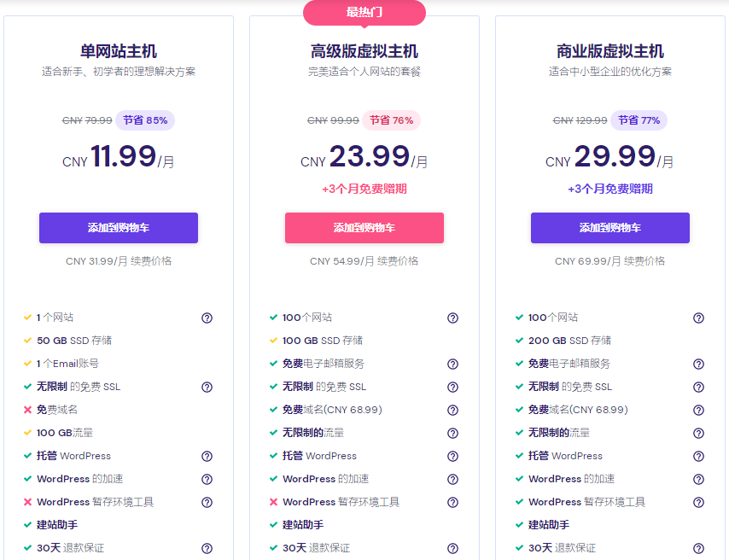The height and width of the screenshot is (560, 729).
Task: Open tooltip for 无限制 的免费 SSL in first plan
Action: [x=207, y=387]
